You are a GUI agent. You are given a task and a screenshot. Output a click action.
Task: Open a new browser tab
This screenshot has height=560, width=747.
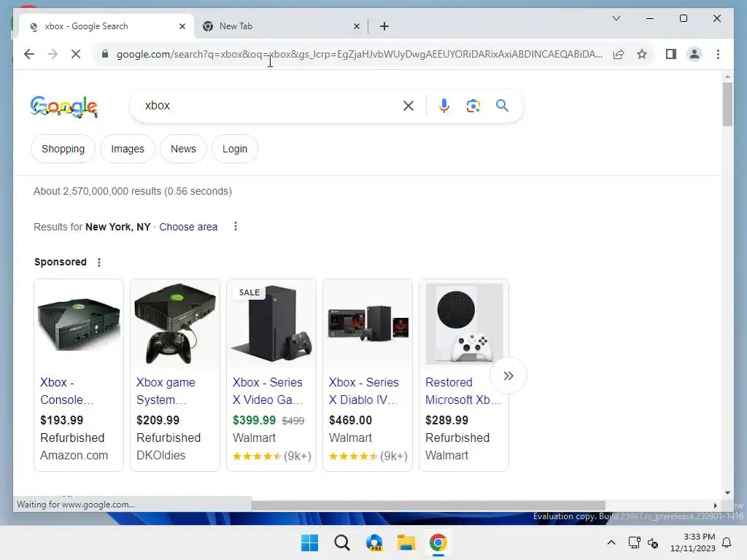(x=384, y=26)
